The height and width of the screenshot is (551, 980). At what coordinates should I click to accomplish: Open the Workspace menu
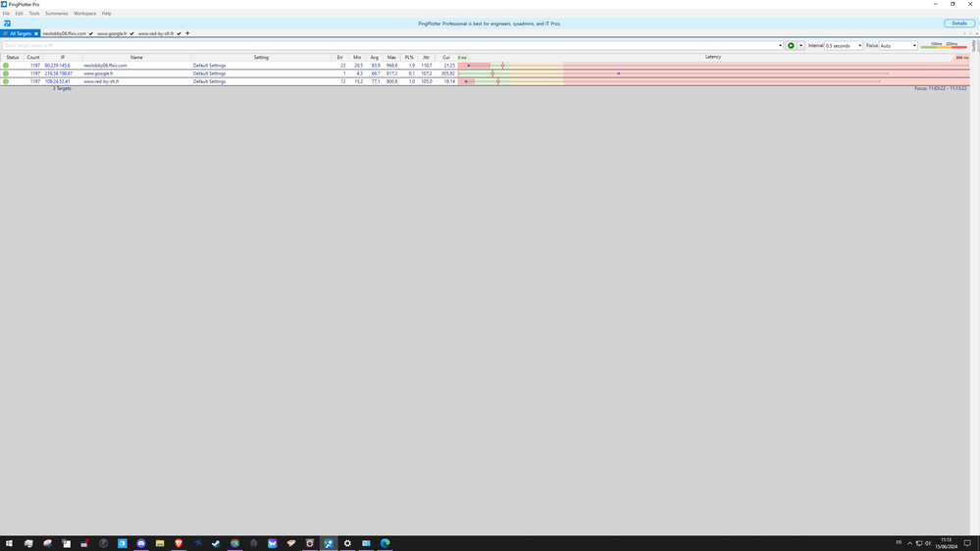pos(84,14)
